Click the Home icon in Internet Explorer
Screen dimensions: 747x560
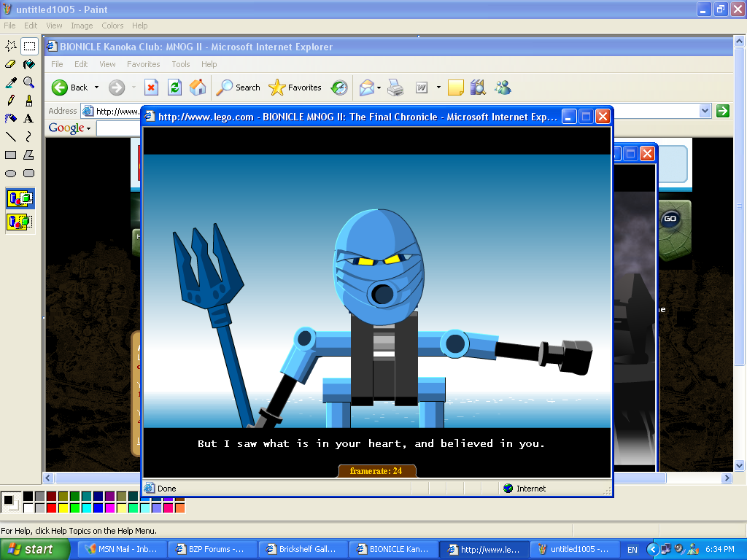tap(198, 87)
